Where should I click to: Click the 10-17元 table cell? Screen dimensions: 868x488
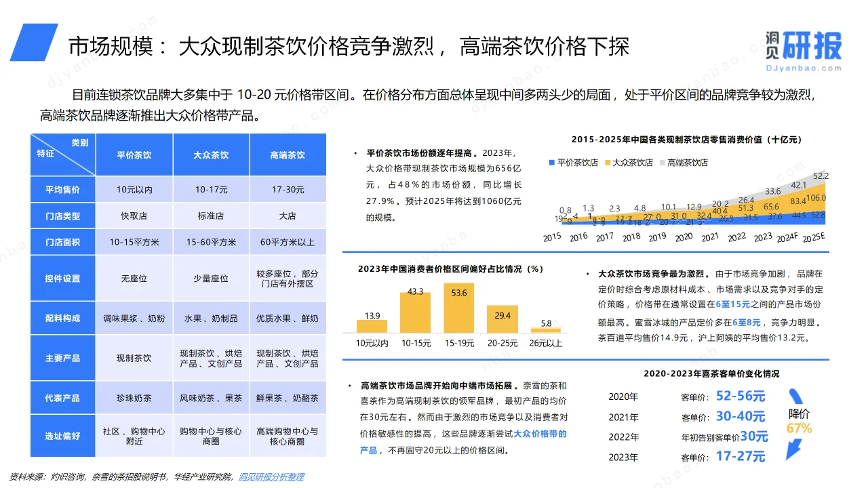[x=211, y=190]
